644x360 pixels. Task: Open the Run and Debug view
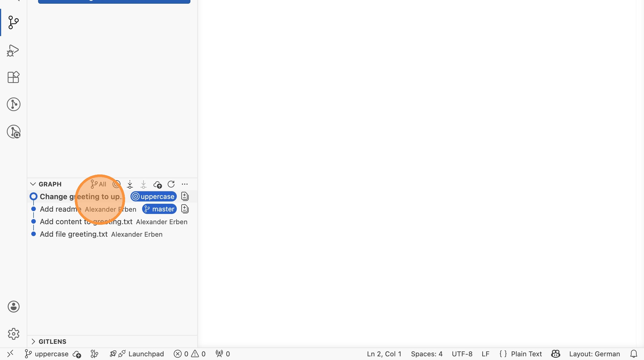coord(13,51)
